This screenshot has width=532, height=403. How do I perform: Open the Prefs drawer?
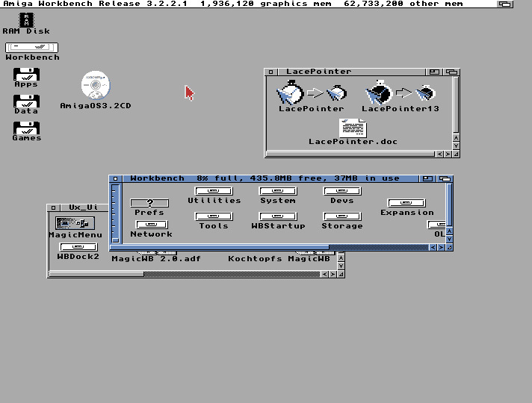pos(149,203)
